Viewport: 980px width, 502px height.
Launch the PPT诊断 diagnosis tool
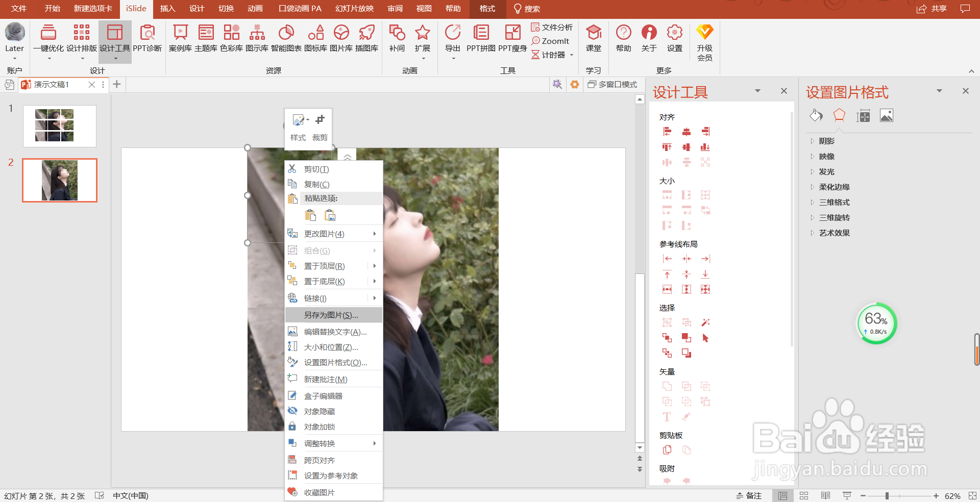point(147,38)
